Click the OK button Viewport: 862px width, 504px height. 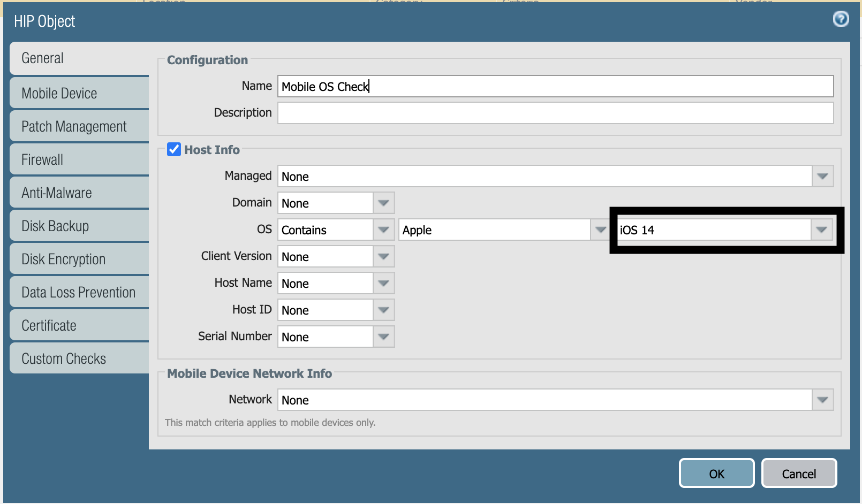(x=716, y=473)
